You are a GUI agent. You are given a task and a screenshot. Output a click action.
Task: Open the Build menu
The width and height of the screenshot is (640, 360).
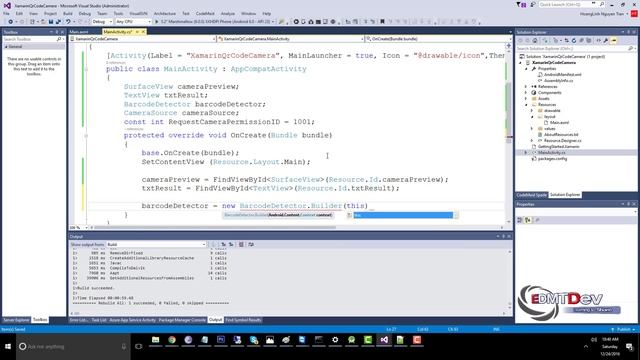click(x=68, y=13)
